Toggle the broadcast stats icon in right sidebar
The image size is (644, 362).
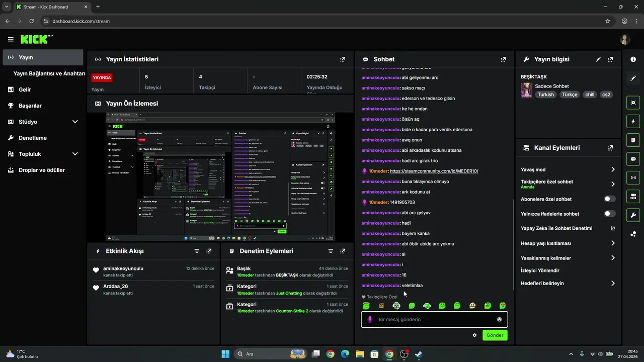click(633, 177)
